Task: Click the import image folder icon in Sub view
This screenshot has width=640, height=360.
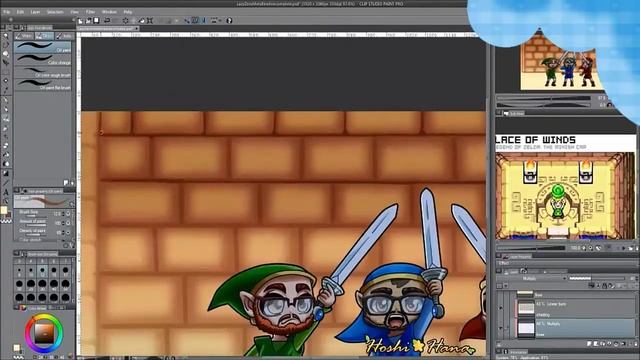Action: coord(630,248)
